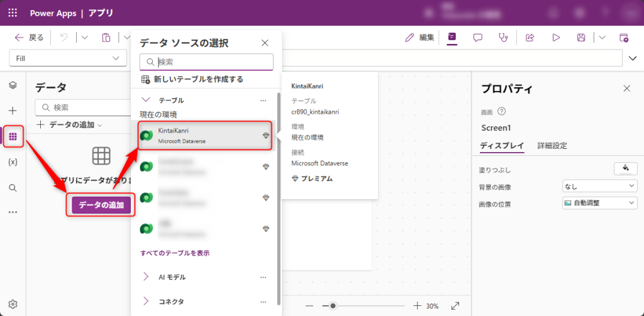Viewport: 644px width, 316px height.
Task: Click the cr890_kintaikanri table name
Action: tap(315, 112)
